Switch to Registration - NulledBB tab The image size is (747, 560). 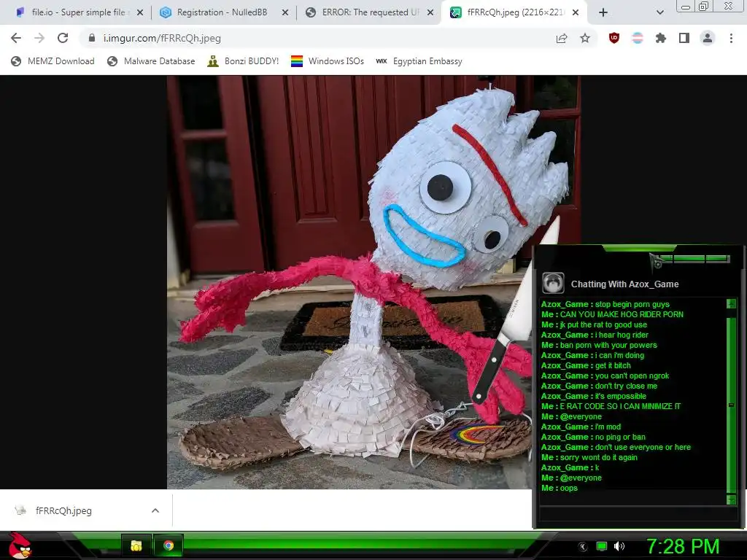222,12
